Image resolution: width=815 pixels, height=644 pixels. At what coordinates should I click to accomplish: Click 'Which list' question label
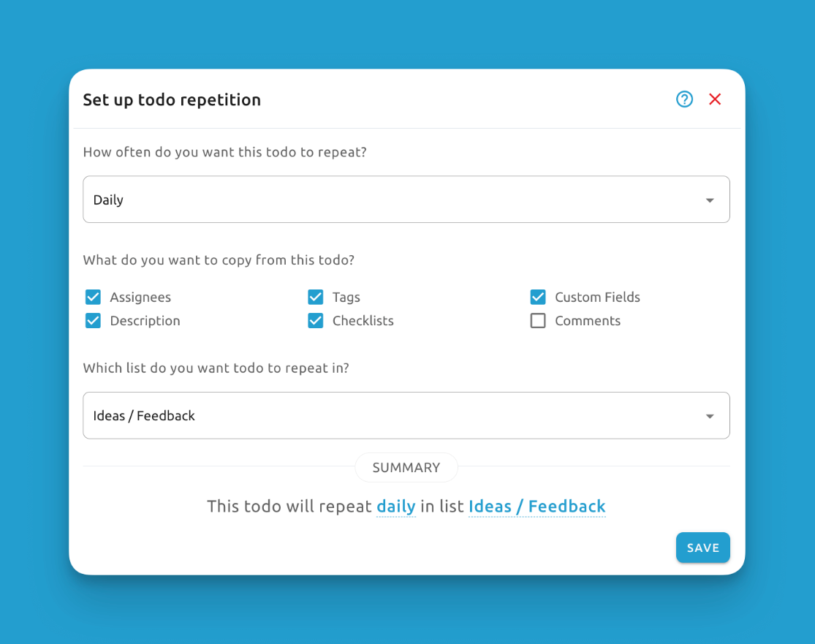click(x=216, y=368)
